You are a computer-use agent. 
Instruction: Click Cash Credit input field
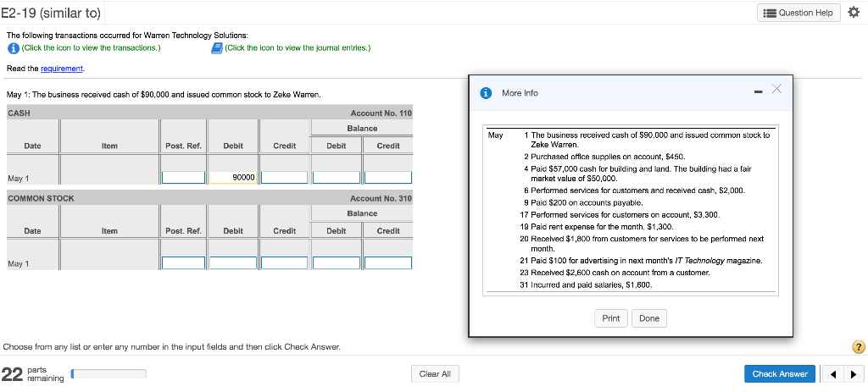(x=285, y=178)
